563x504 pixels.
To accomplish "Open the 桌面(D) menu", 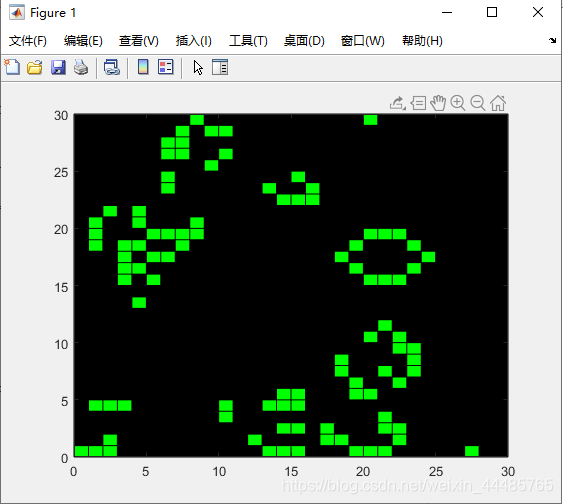I will pos(304,41).
